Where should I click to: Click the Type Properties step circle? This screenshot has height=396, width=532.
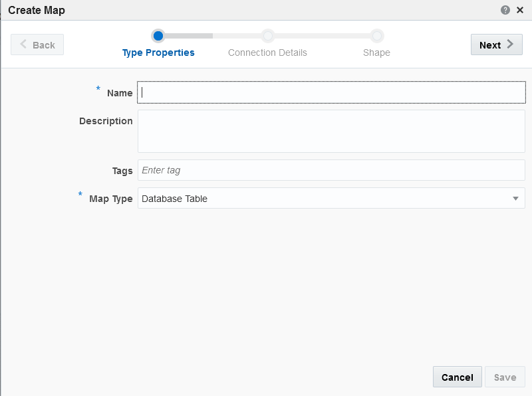click(158, 36)
